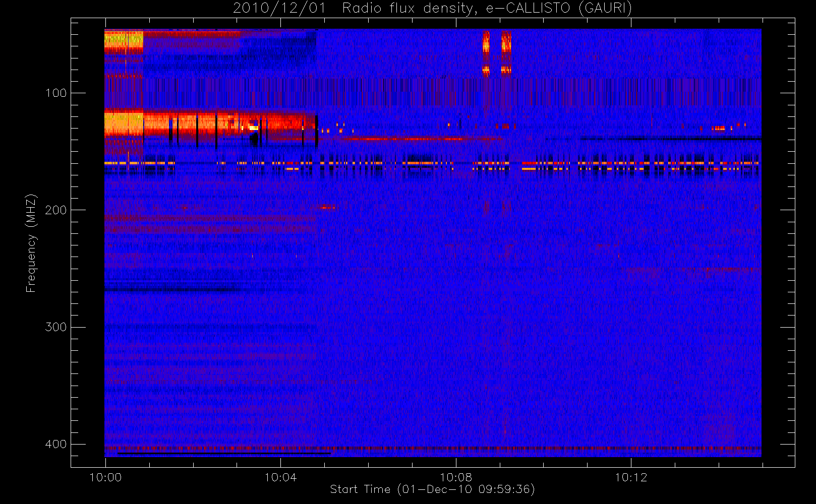
Task: Select the 300 frequency axis label
Action: coord(55,327)
